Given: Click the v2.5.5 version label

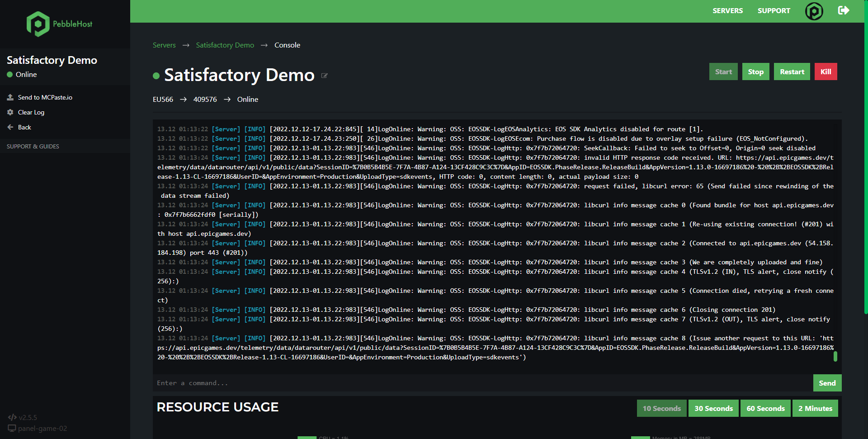Looking at the screenshot, I should tap(28, 417).
